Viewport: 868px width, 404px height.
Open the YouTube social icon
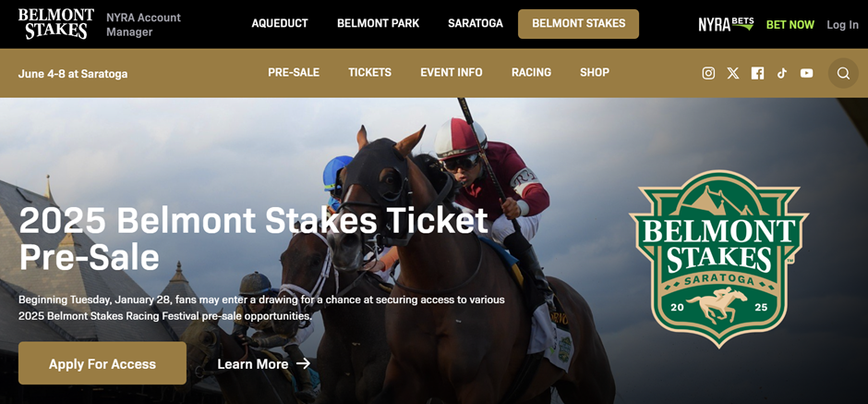(806, 73)
